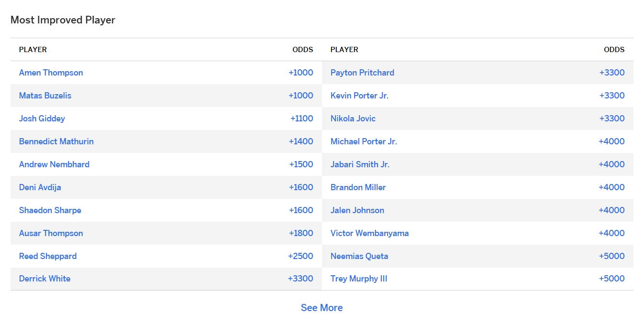Click Brandon Miller's +4000 odds
Screen dimensions: 644x324
tap(611, 187)
